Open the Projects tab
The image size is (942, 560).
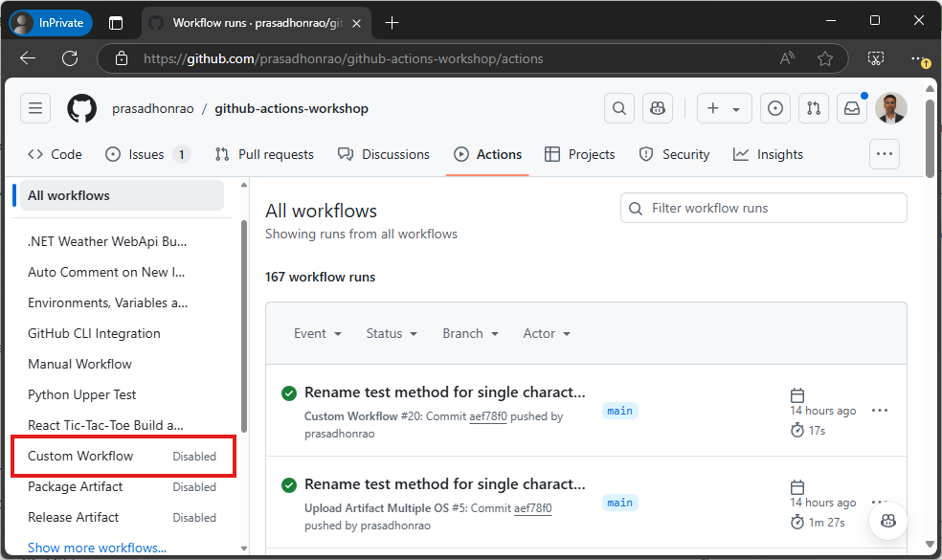tap(580, 154)
